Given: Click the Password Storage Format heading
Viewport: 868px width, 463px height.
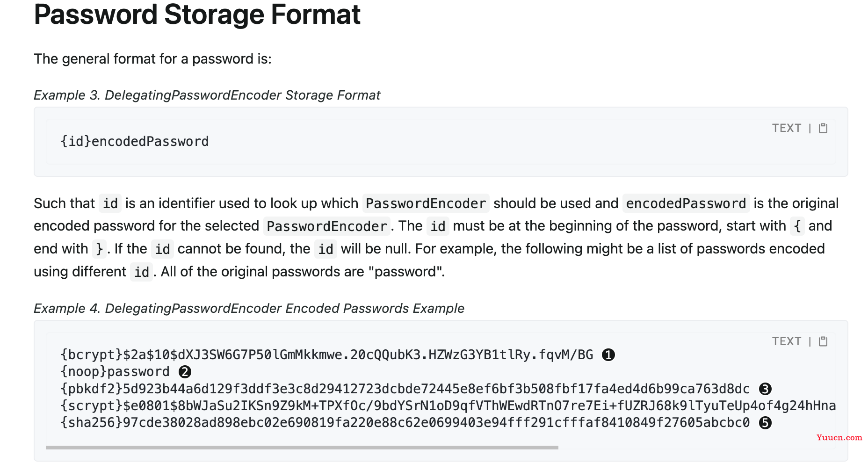Looking at the screenshot, I should tap(197, 14).
